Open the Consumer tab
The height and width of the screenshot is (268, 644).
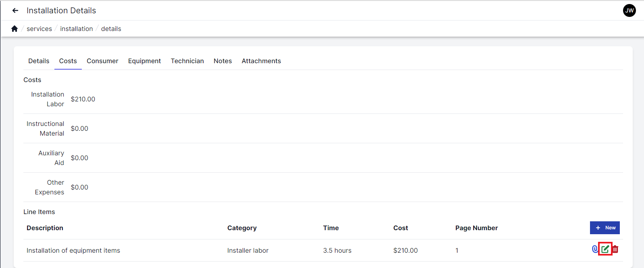tap(102, 61)
